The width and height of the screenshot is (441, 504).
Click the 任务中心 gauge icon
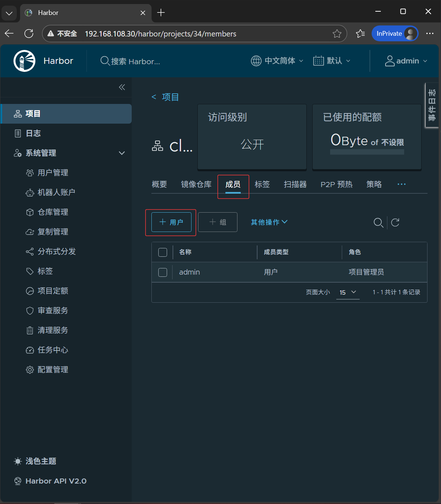point(30,350)
